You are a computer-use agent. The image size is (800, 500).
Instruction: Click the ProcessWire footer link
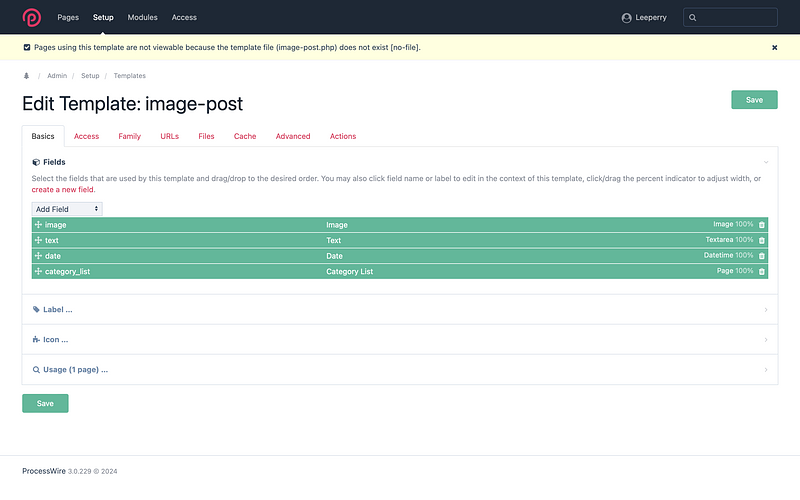(x=44, y=471)
